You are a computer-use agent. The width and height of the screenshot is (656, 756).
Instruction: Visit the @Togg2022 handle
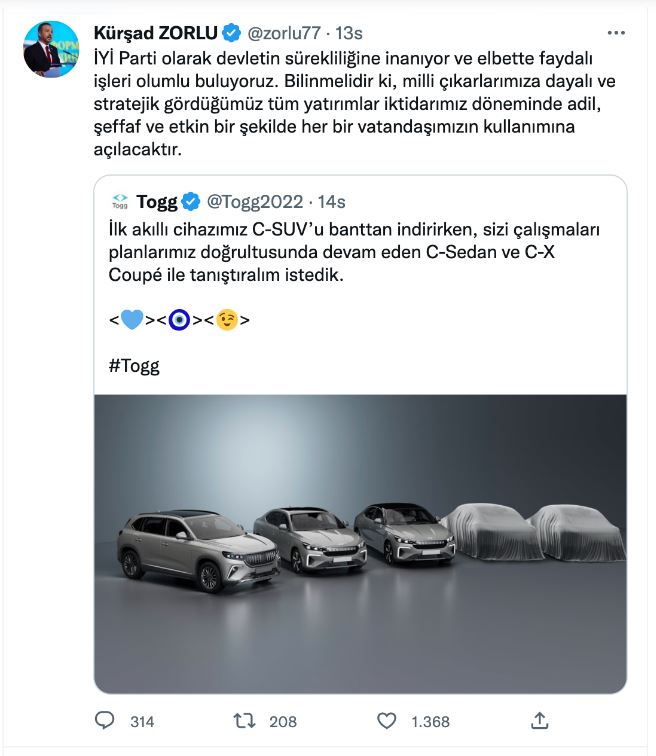pyautogui.click(x=255, y=202)
